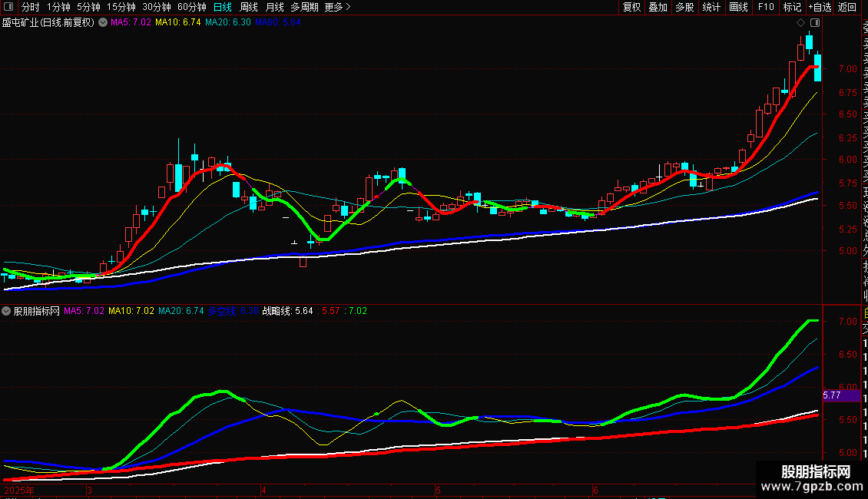Switch to 周线 weekly chart
This screenshot has height=499, width=868.
coord(249,7)
